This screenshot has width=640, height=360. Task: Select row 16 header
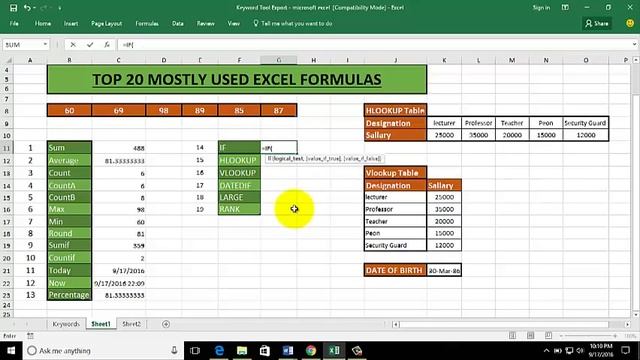pos(7,210)
